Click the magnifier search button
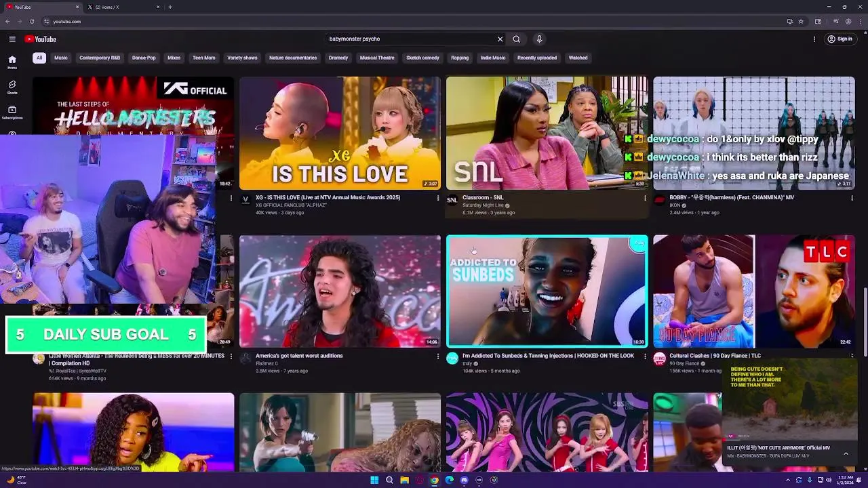Screen dimensions: 868x488 pos(517,39)
